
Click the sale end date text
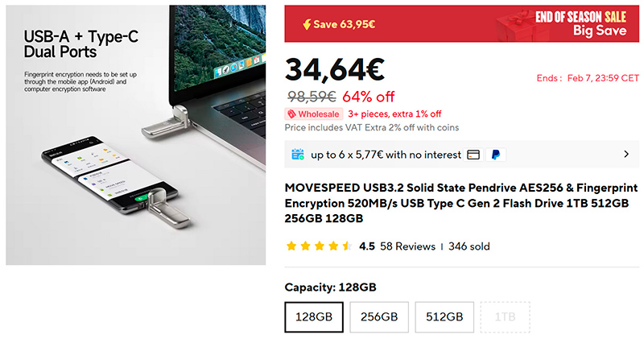[x=588, y=78]
